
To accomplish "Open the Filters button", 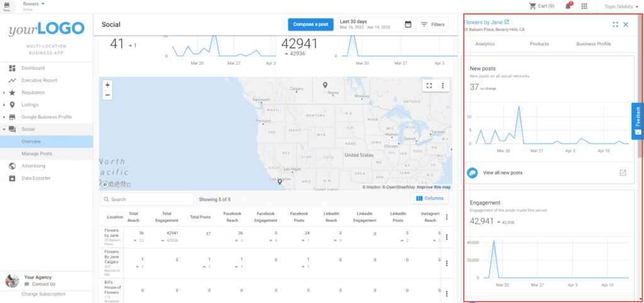I will coord(432,25).
